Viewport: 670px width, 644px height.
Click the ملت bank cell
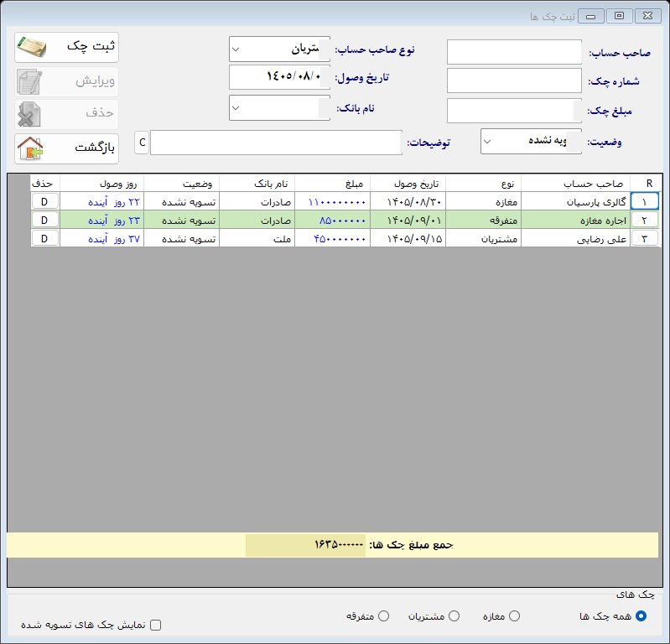click(257, 238)
